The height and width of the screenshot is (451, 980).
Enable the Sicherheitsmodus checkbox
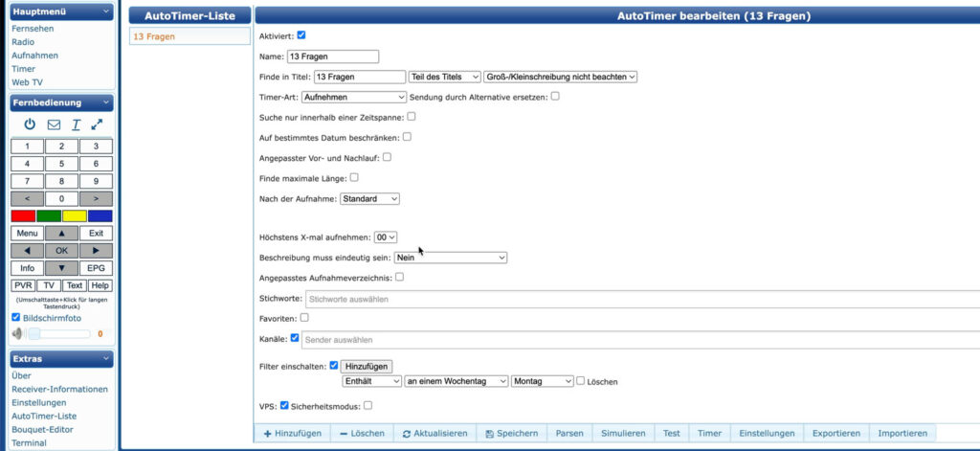click(x=368, y=405)
